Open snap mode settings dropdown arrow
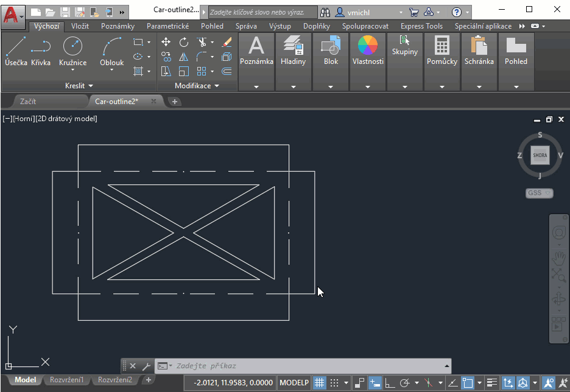Viewport: 570px width, 392px height. point(346,382)
